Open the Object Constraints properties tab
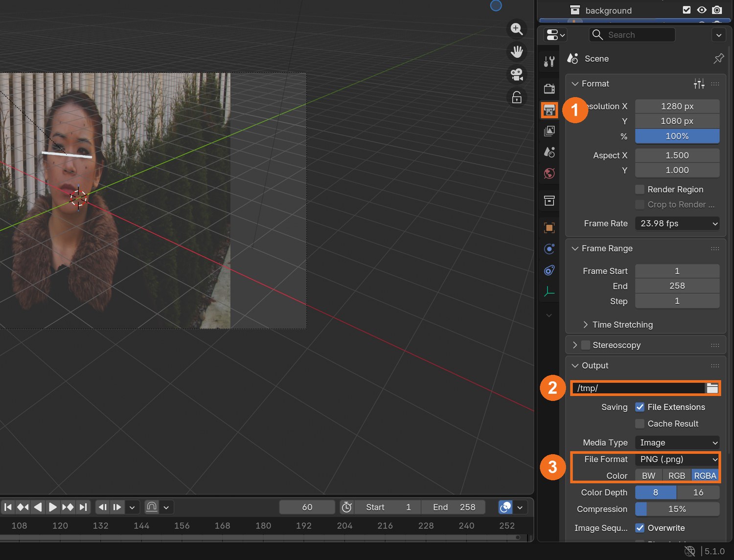Image resolution: width=734 pixels, height=560 pixels. [549, 270]
